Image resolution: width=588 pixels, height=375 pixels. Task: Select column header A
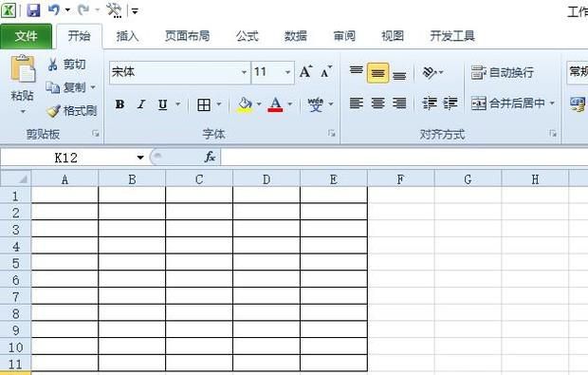tap(64, 179)
